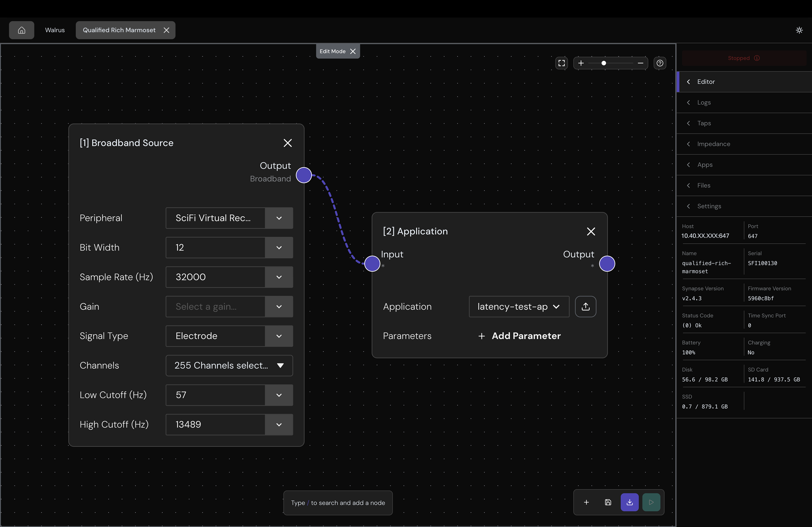Open the Settings panel
The image size is (812, 527).
tap(744, 206)
